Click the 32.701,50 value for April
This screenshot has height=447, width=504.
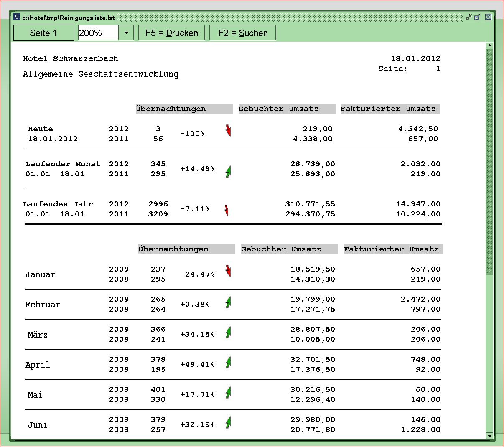click(313, 359)
